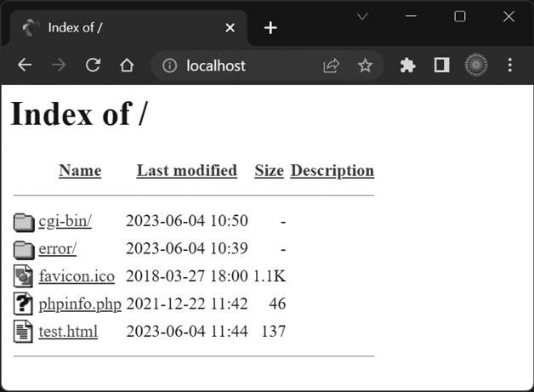534x392 pixels.
Task: Click the test.html file icon
Action: [x=23, y=331]
